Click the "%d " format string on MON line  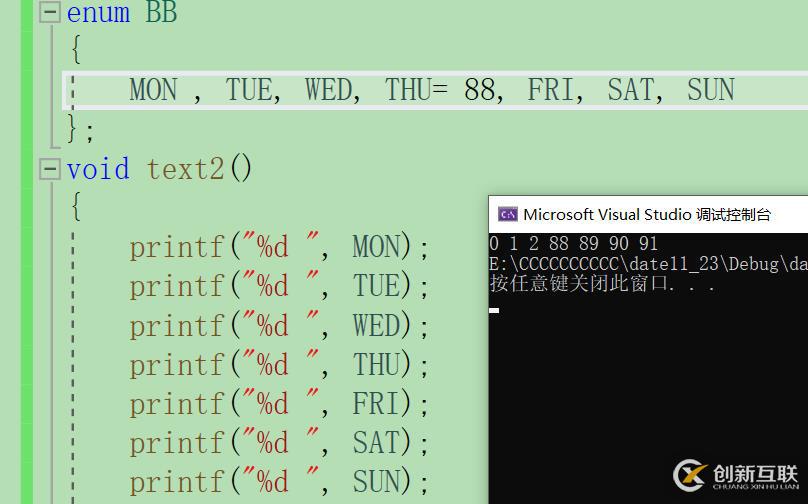[x=281, y=245]
